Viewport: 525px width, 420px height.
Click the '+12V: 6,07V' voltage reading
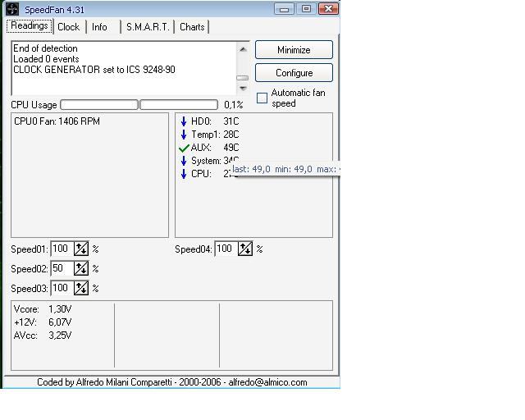pyautogui.click(x=43, y=322)
